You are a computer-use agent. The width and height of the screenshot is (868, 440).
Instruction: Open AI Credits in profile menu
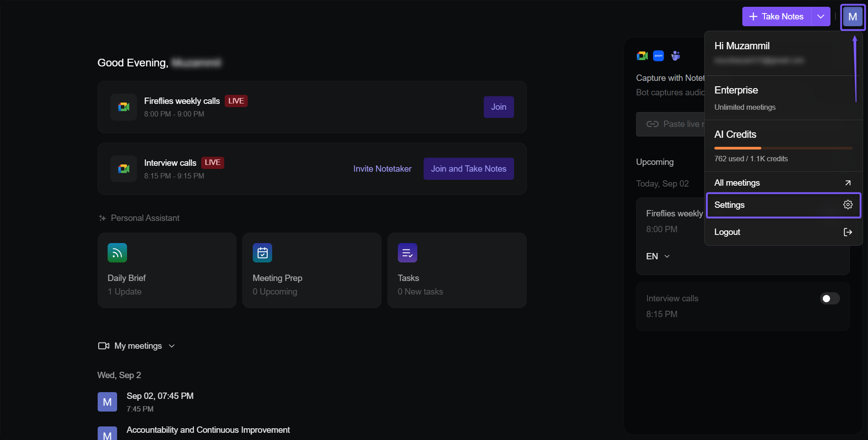tap(783, 146)
